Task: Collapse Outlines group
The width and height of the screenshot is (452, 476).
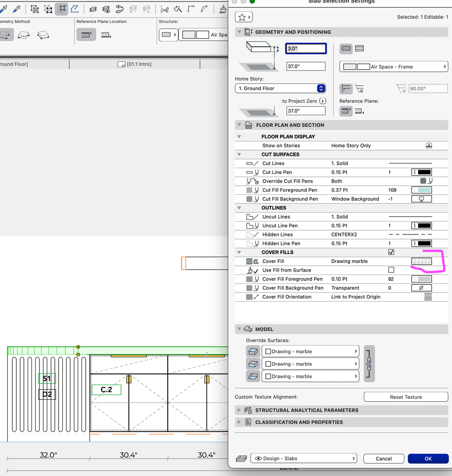Action: pyautogui.click(x=240, y=208)
